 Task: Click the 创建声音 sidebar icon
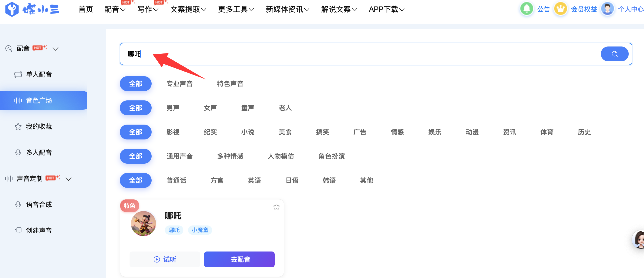click(x=18, y=230)
